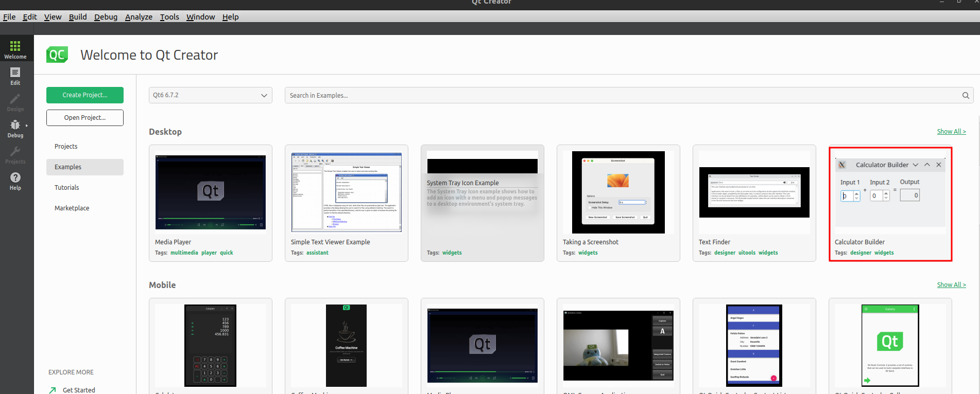
Task: Click the Create Project button
Action: pos(85,95)
